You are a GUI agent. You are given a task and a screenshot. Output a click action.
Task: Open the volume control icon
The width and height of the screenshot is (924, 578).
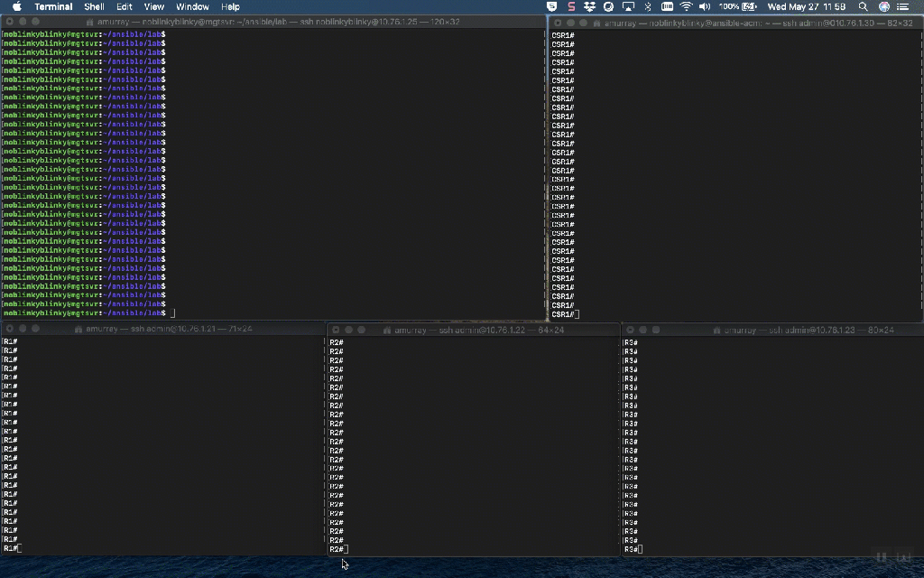[705, 6]
